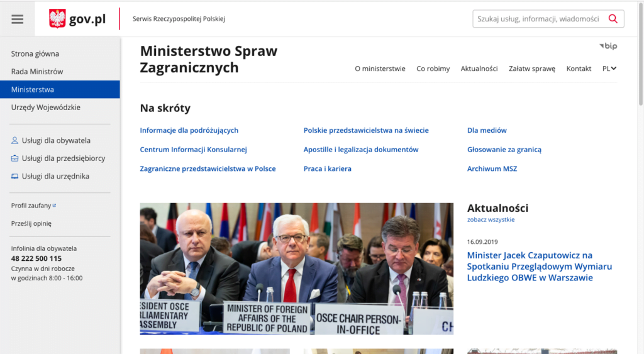Click the briefcase icon beside Usługi dla przedsiębiorcy
The image size is (644, 354).
click(x=14, y=158)
